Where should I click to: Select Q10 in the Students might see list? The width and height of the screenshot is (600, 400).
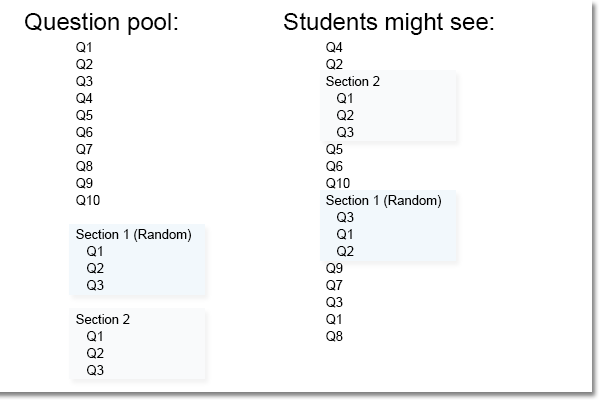click(x=338, y=183)
